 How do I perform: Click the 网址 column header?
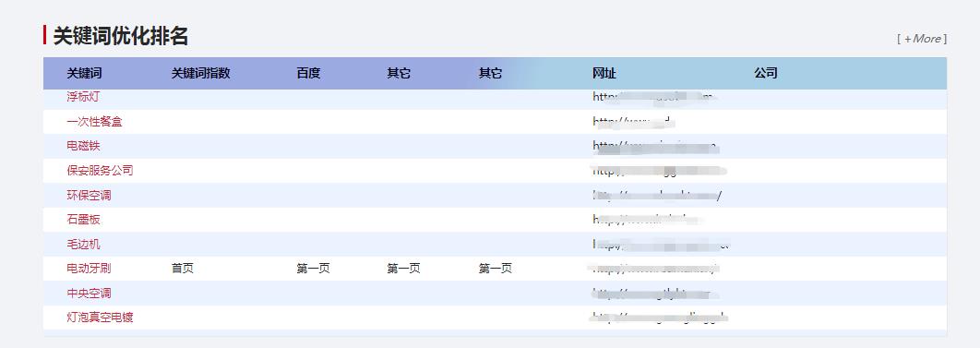tap(604, 73)
